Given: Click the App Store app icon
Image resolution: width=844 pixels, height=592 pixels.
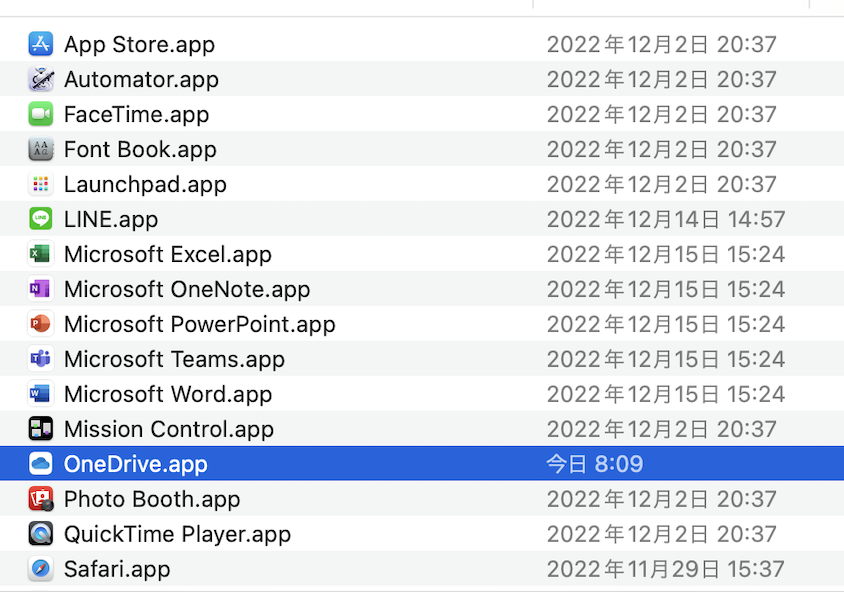Looking at the screenshot, I should pyautogui.click(x=41, y=44).
